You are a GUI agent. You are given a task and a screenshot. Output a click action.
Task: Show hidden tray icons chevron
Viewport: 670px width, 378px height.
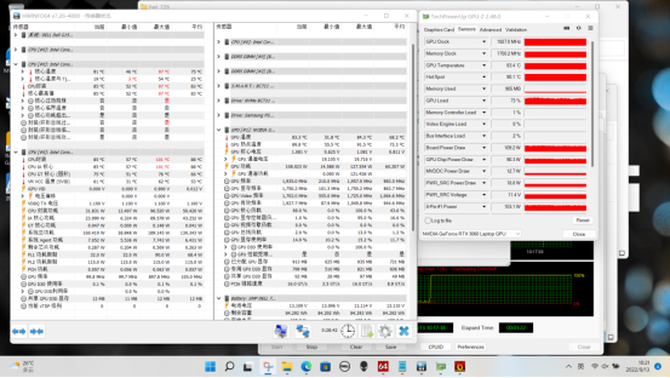pyautogui.click(x=569, y=366)
